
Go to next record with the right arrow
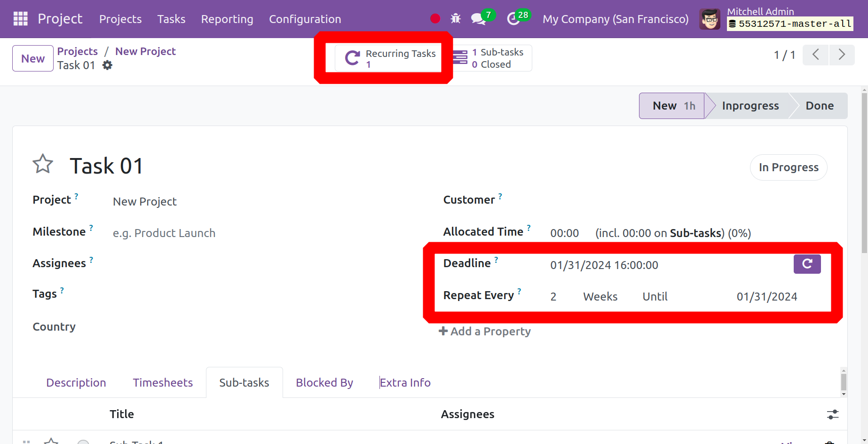[842, 55]
